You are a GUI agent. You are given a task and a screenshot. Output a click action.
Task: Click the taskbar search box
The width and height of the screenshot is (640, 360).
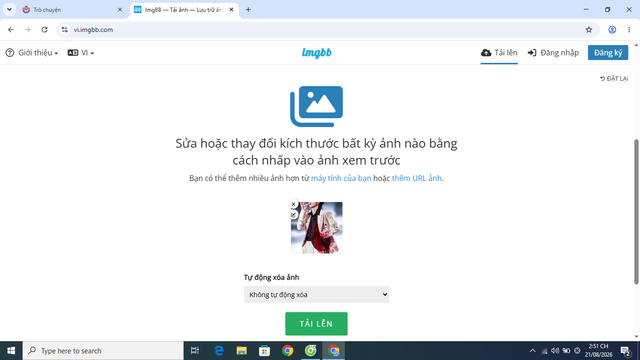[x=103, y=351]
